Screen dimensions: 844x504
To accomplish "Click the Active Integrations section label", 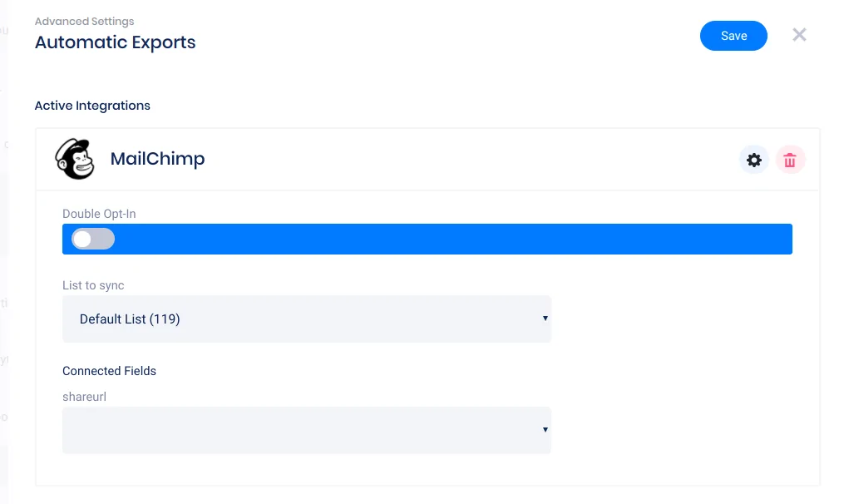I will (92, 106).
